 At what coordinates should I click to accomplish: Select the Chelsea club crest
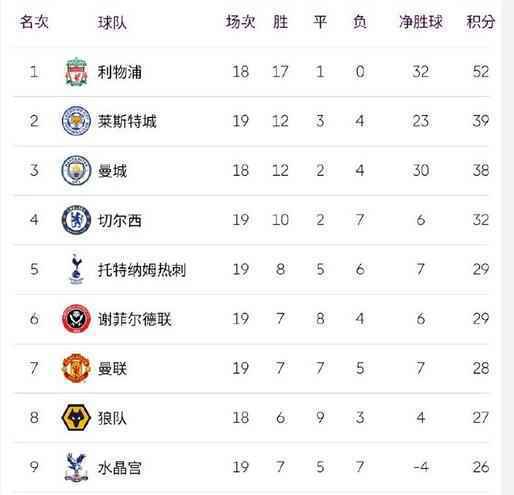point(76,220)
